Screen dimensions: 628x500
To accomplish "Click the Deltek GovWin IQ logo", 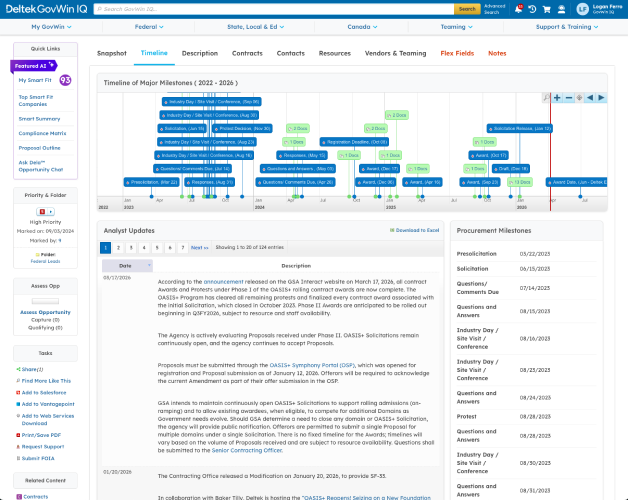I will 46,9.
